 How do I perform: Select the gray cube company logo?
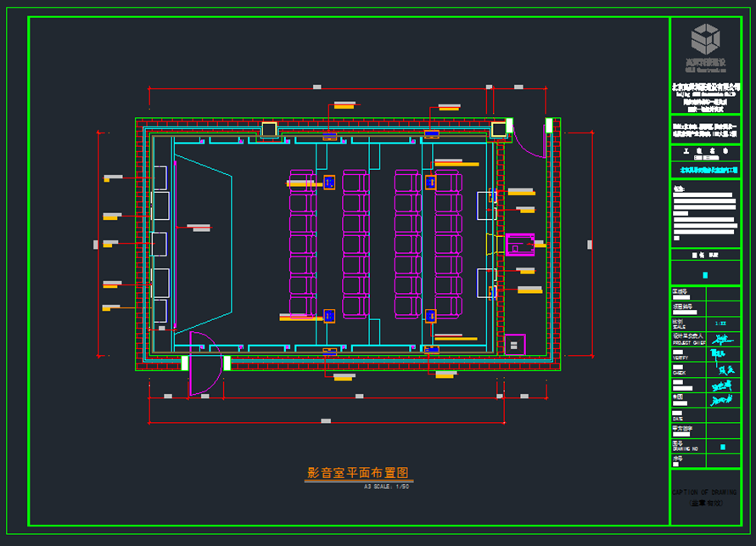[705, 38]
